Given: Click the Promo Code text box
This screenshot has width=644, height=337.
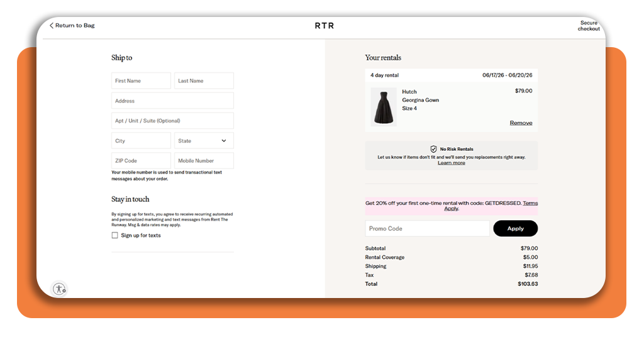Looking at the screenshot, I should pyautogui.click(x=427, y=229).
